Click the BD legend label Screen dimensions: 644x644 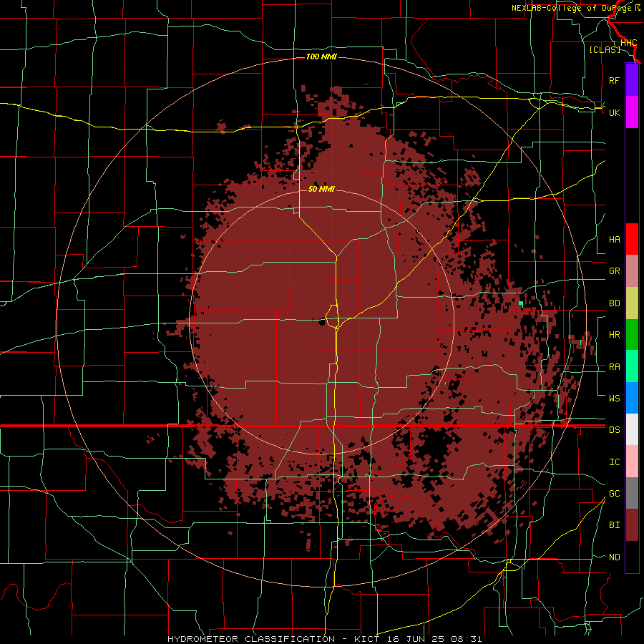[x=614, y=303]
